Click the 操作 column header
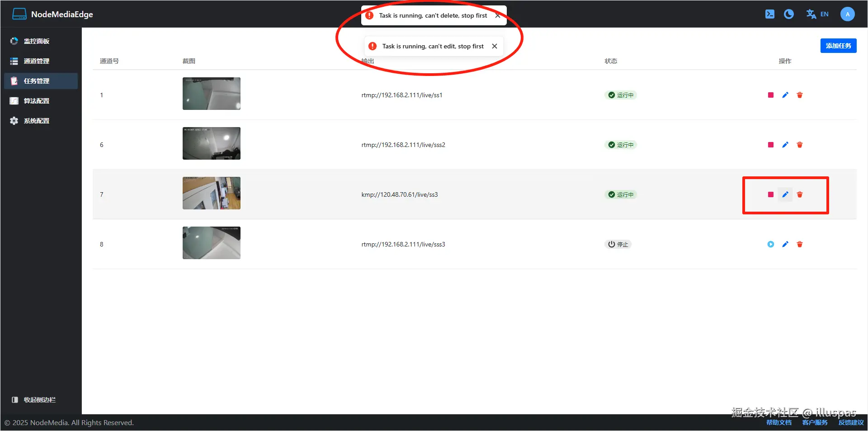The width and height of the screenshot is (868, 431). [x=785, y=61]
